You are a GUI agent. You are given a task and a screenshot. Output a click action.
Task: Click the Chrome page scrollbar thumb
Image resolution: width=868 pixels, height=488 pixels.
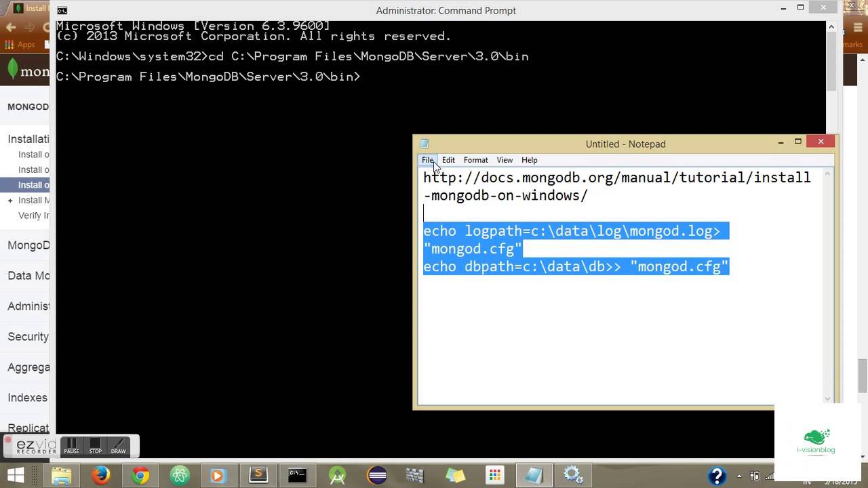[863, 375]
